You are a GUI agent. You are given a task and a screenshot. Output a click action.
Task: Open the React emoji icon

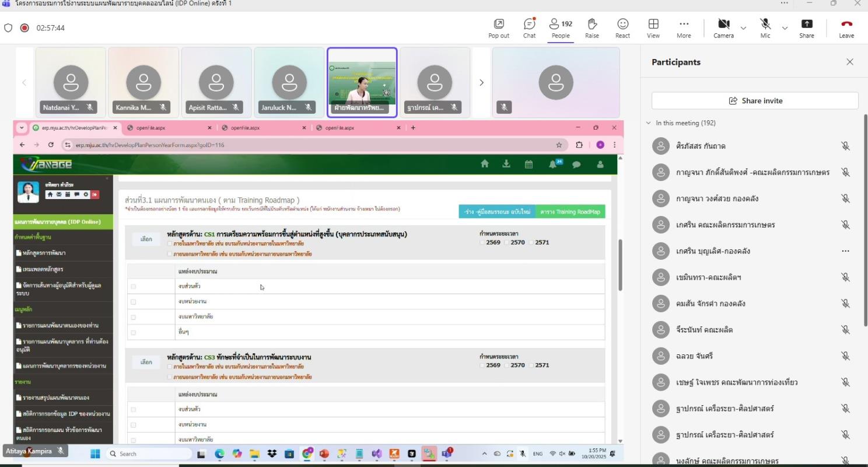click(x=622, y=27)
